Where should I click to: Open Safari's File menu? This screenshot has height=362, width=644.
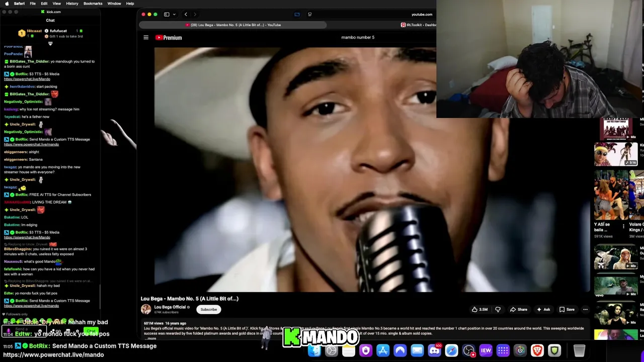pyautogui.click(x=32, y=4)
